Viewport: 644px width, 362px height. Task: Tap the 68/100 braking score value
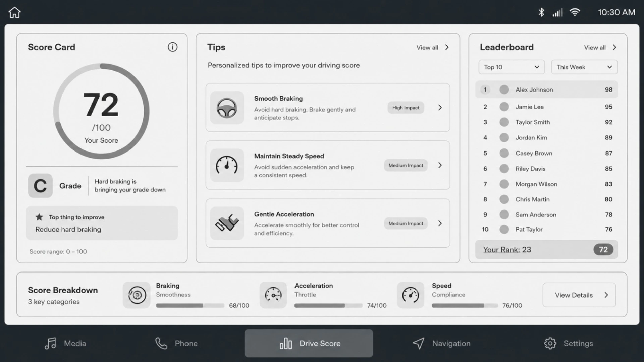click(x=239, y=305)
